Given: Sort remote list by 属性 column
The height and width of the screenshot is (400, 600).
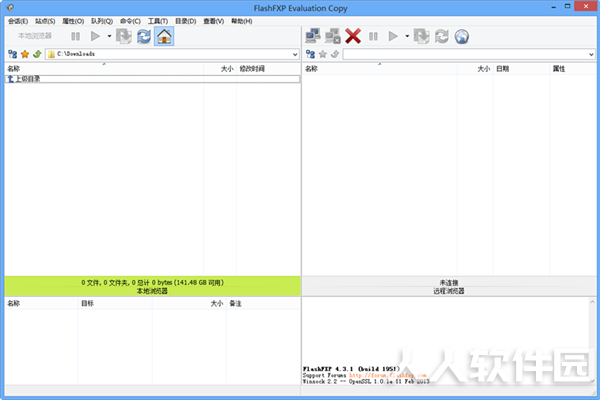Looking at the screenshot, I should pyautogui.click(x=572, y=69).
